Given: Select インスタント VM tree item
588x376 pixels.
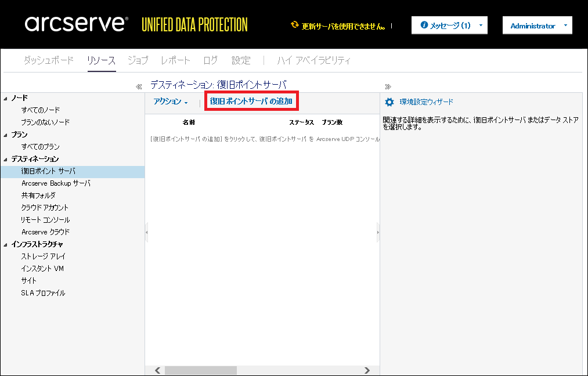Looking at the screenshot, I should [42, 269].
